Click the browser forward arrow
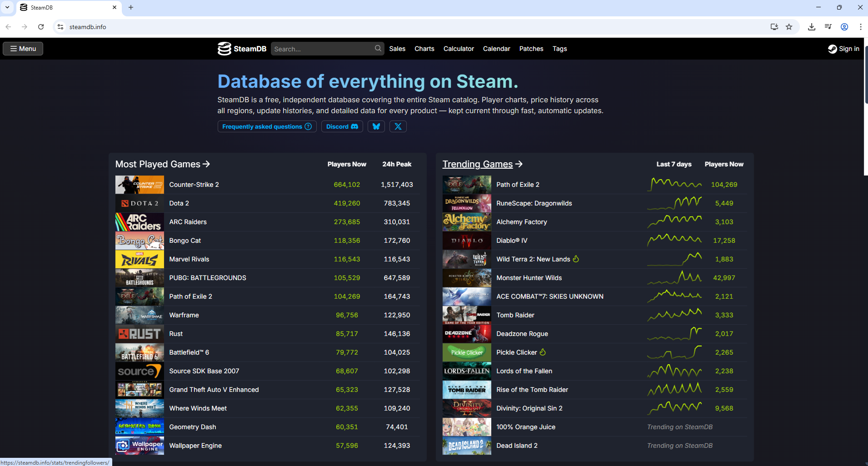 coord(25,27)
